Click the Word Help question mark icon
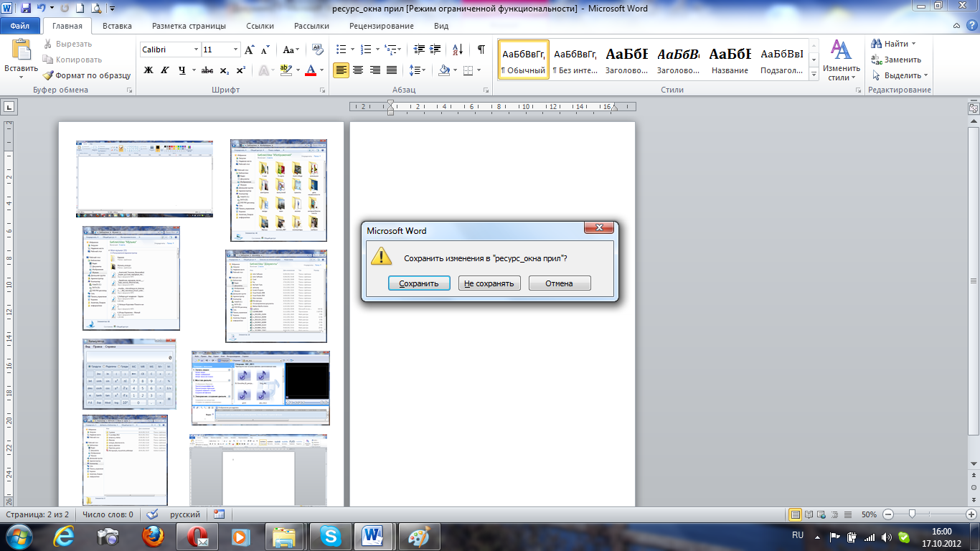This screenshot has height=551, width=980. point(971,26)
